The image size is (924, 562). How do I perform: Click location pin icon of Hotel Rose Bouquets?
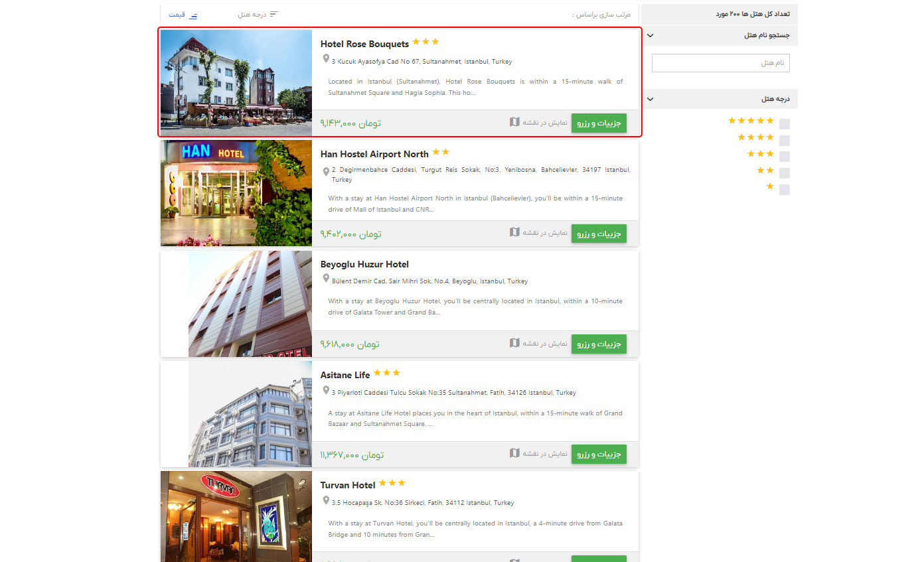[x=326, y=59]
